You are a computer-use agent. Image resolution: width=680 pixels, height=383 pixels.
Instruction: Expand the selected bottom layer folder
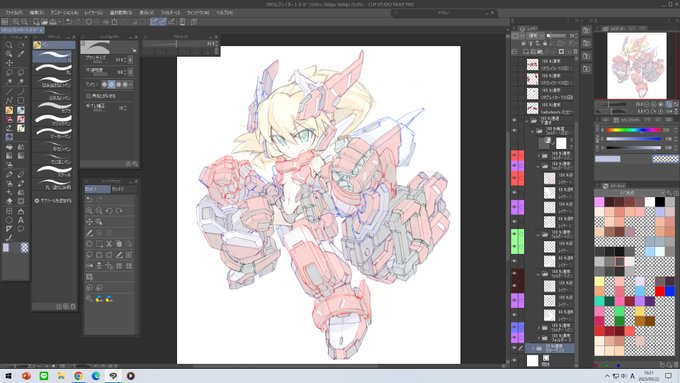[x=533, y=348]
